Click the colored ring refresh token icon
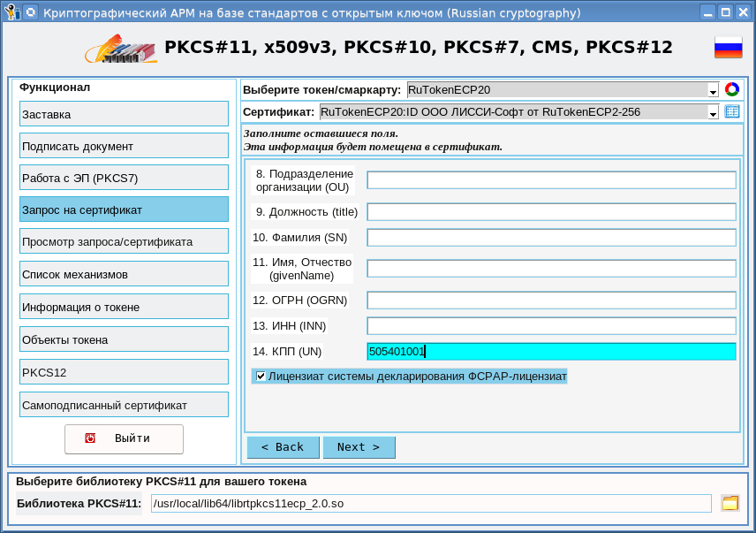Image resolution: width=756 pixels, height=533 pixels. [732, 89]
